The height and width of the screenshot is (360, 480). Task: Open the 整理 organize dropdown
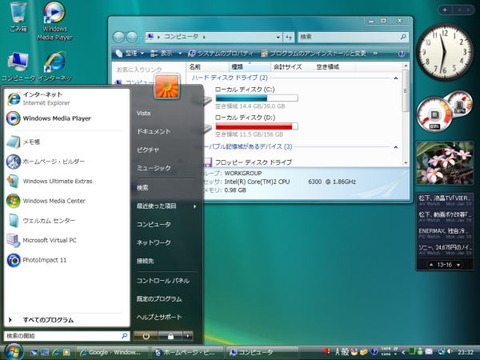click(x=130, y=53)
